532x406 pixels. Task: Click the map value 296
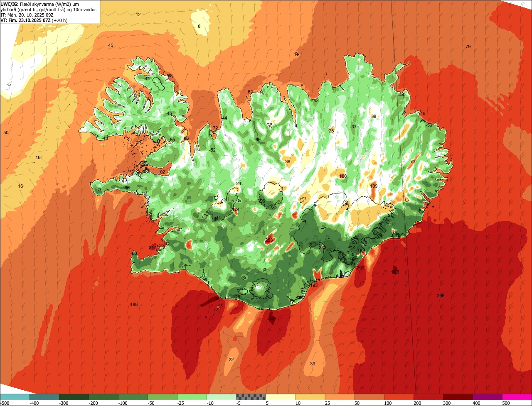pyautogui.click(x=441, y=296)
